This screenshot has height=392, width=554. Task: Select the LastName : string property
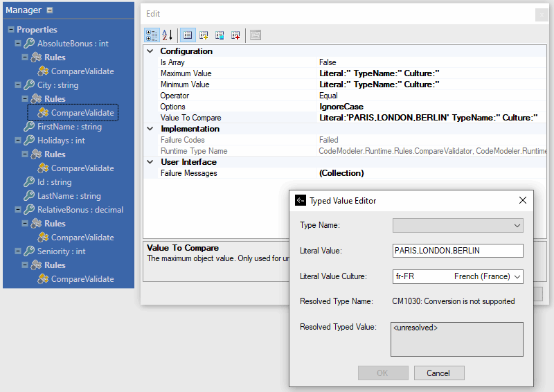[69, 196]
